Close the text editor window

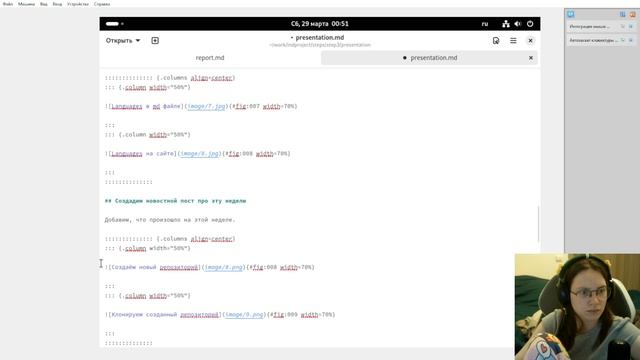click(530, 40)
